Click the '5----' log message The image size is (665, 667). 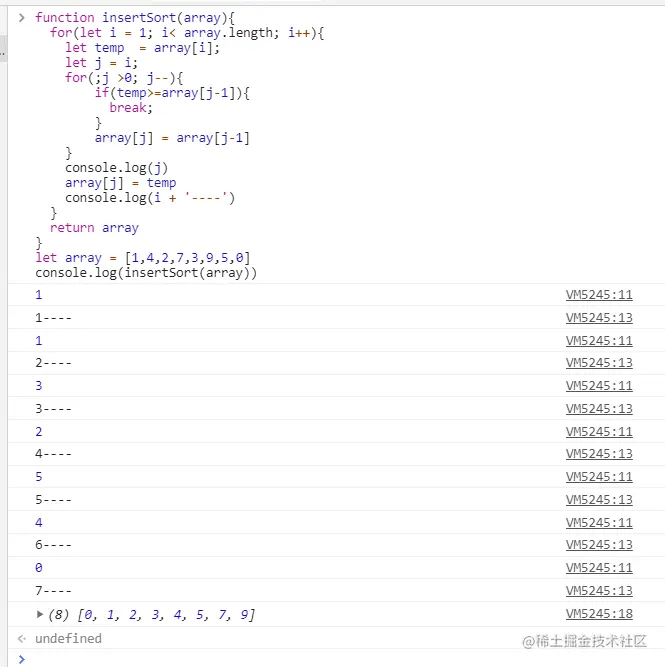53,500
